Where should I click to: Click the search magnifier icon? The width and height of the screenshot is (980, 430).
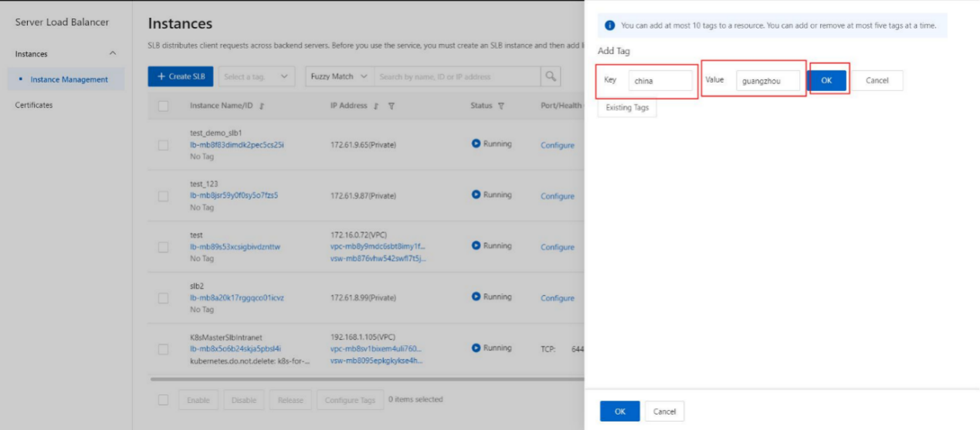pyautogui.click(x=551, y=76)
